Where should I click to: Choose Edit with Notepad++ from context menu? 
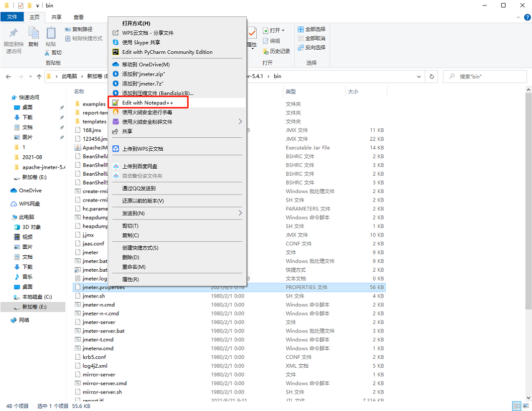[146, 103]
